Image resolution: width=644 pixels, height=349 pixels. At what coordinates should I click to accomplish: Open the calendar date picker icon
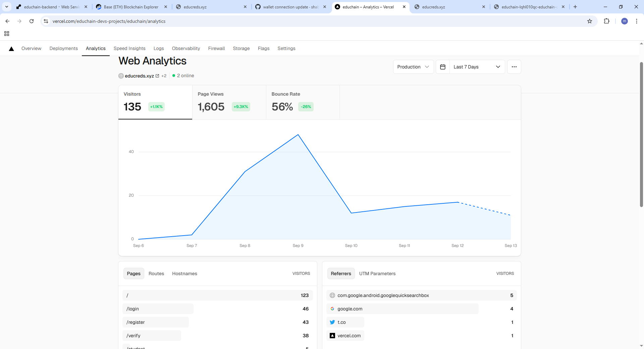pos(443,67)
